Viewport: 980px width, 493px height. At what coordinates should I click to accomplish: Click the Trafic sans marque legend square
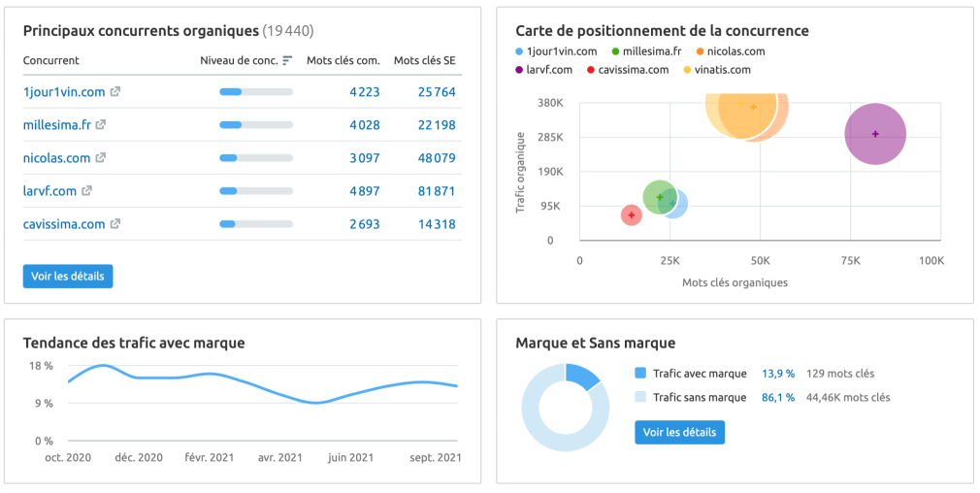[640, 397]
